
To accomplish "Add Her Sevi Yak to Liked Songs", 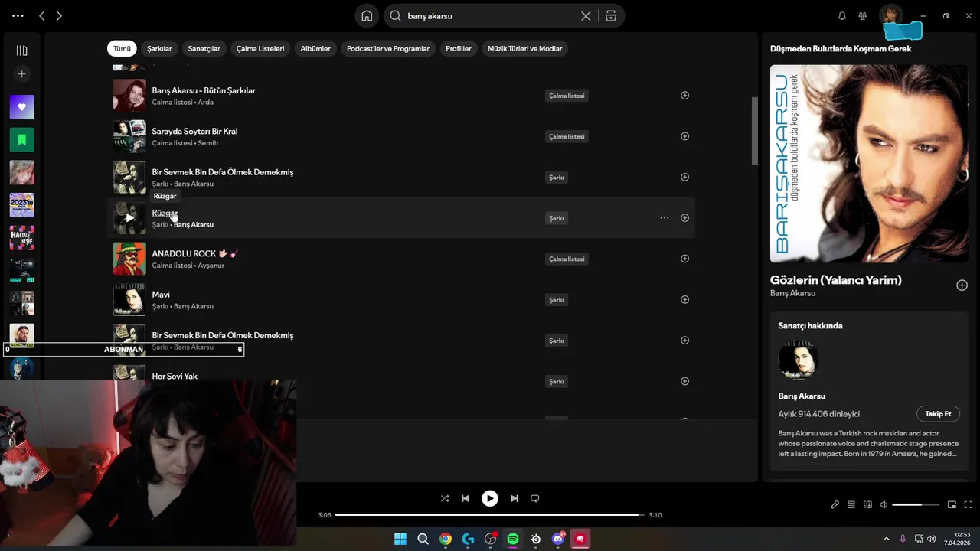I will tap(685, 381).
